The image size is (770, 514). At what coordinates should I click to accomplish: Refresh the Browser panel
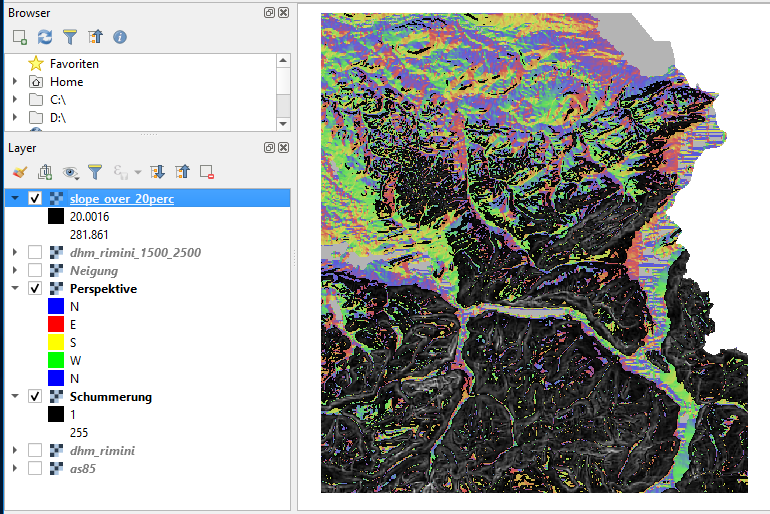coord(45,37)
